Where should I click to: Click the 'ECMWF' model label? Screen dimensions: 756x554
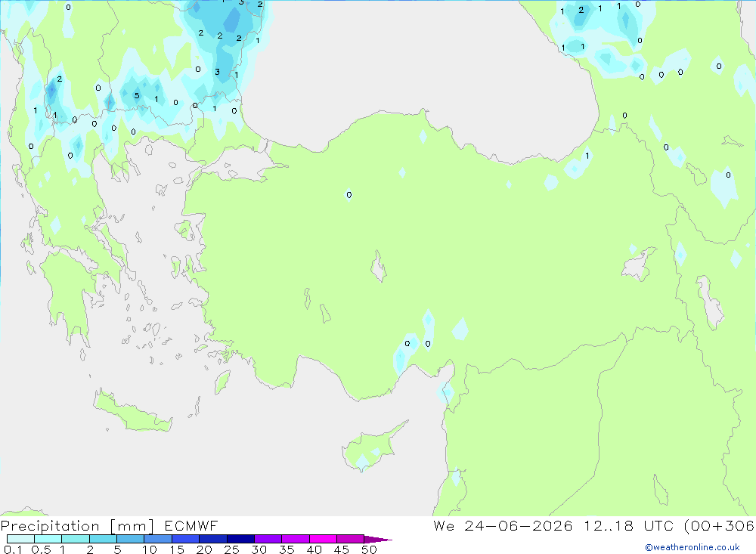(x=191, y=526)
